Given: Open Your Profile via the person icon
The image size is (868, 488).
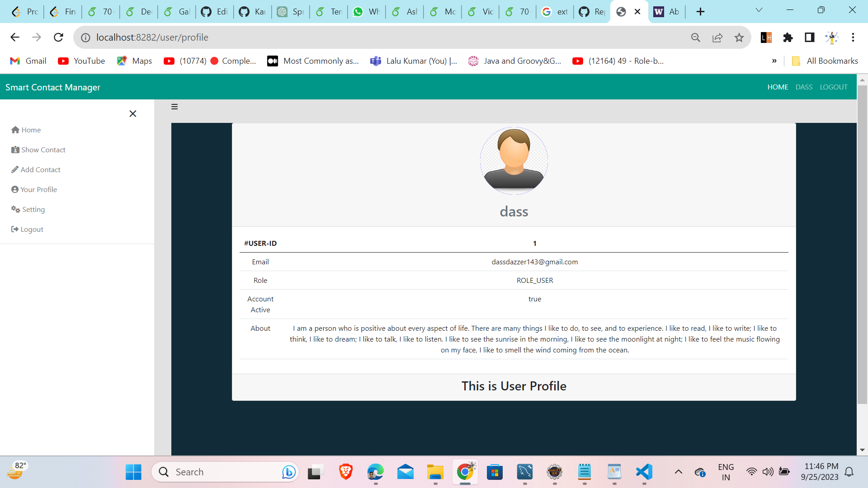Looking at the screenshot, I should click(x=15, y=189).
